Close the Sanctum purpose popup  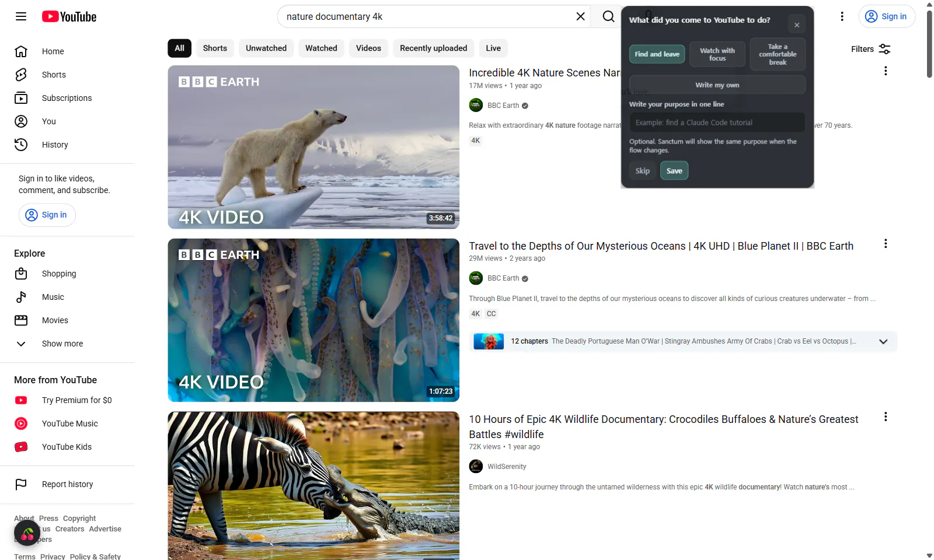coord(797,25)
